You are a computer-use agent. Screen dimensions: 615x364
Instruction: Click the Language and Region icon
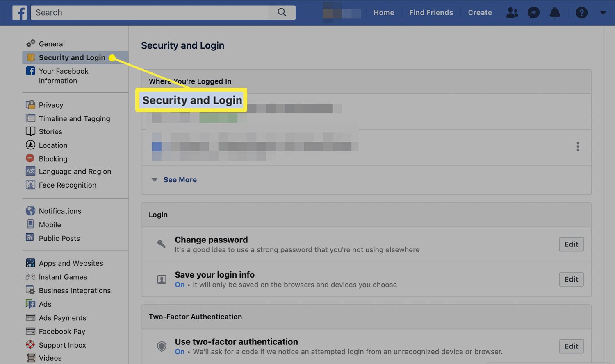(31, 171)
